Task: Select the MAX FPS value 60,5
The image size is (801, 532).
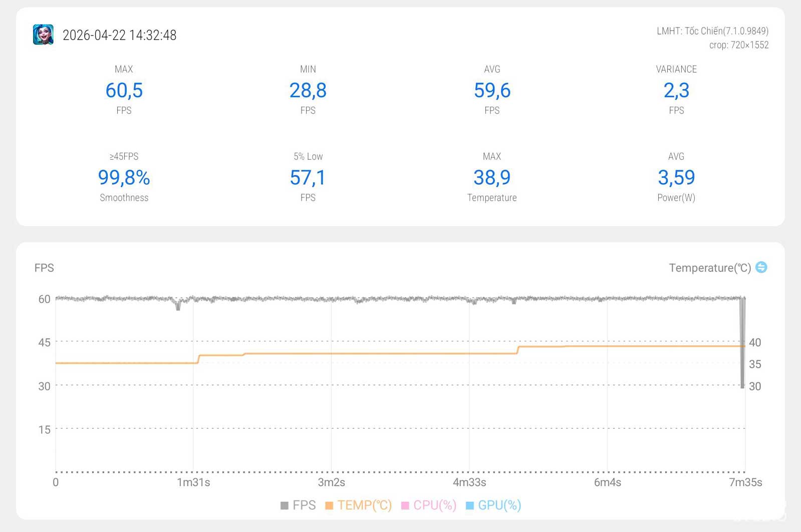Action: point(124,91)
